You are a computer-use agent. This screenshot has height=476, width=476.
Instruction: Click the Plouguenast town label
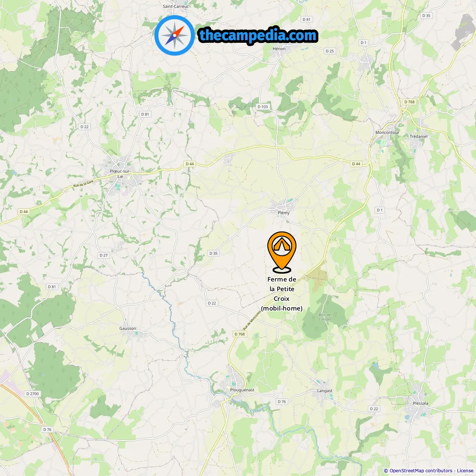[242, 390]
